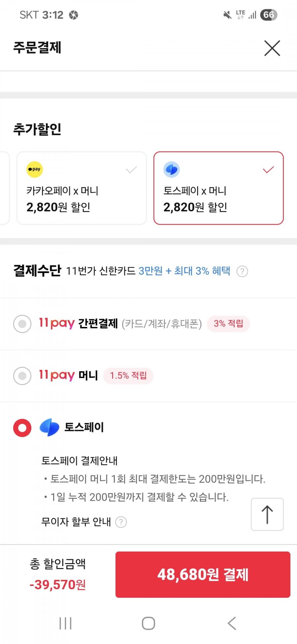
Task: Open the 3만원 + 최대 3% 혜택 link
Action: click(x=184, y=271)
